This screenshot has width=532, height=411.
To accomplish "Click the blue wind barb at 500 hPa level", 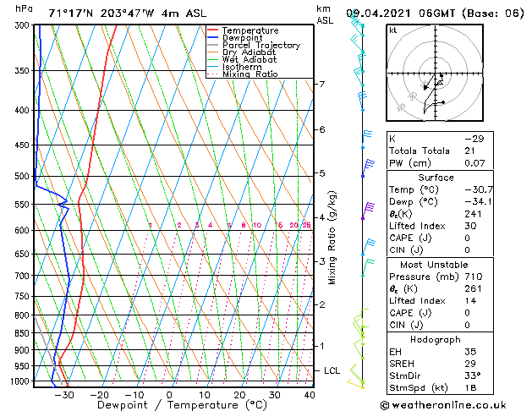I will [x=368, y=168].
